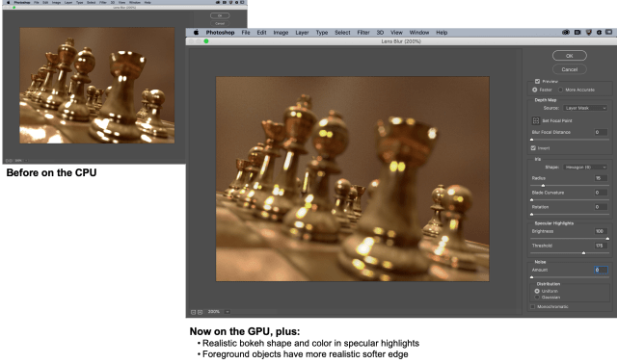The width and height of the screenshot is (617, 364).
Task: Open the Layer menu
Action: click(302, 33)
